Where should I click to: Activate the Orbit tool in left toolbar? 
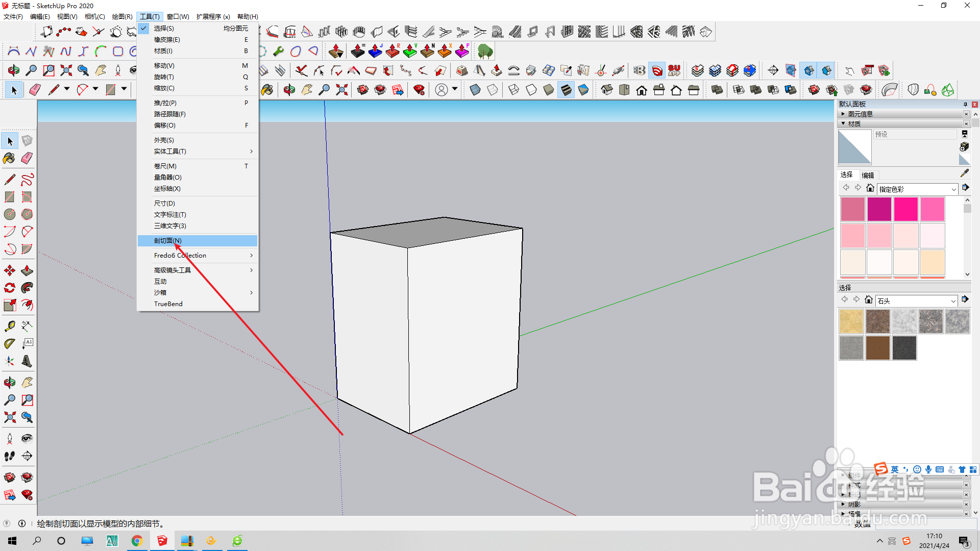click(x=9, y=382)
